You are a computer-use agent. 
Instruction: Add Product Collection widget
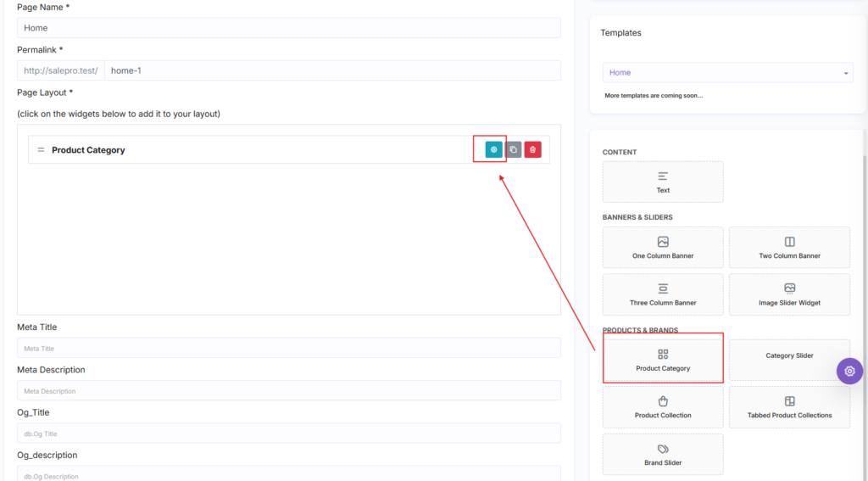click(x=663, y=406)
